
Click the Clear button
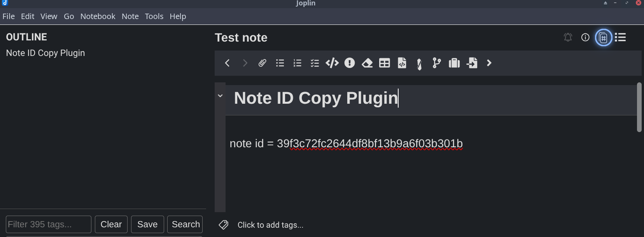[x=111, y=224]
